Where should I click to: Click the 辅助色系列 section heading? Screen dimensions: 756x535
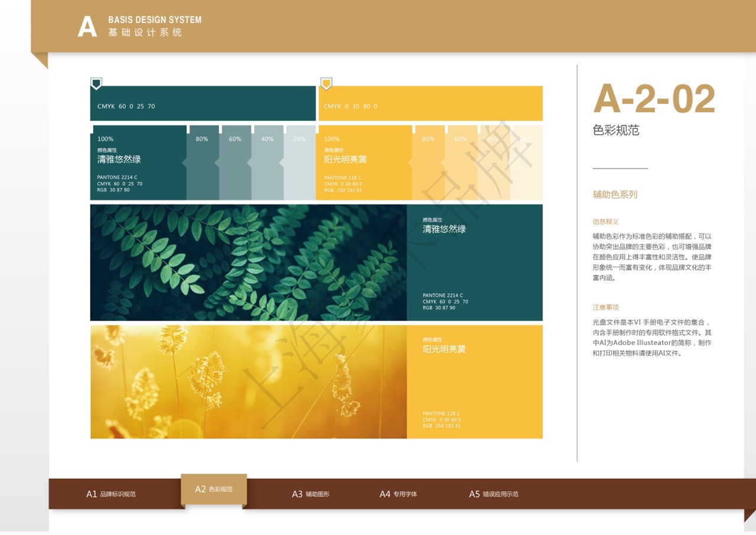coord(615,194)
